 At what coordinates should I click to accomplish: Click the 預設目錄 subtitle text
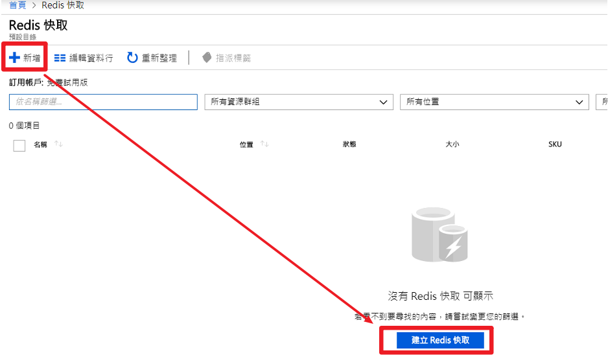coord(23,37)
